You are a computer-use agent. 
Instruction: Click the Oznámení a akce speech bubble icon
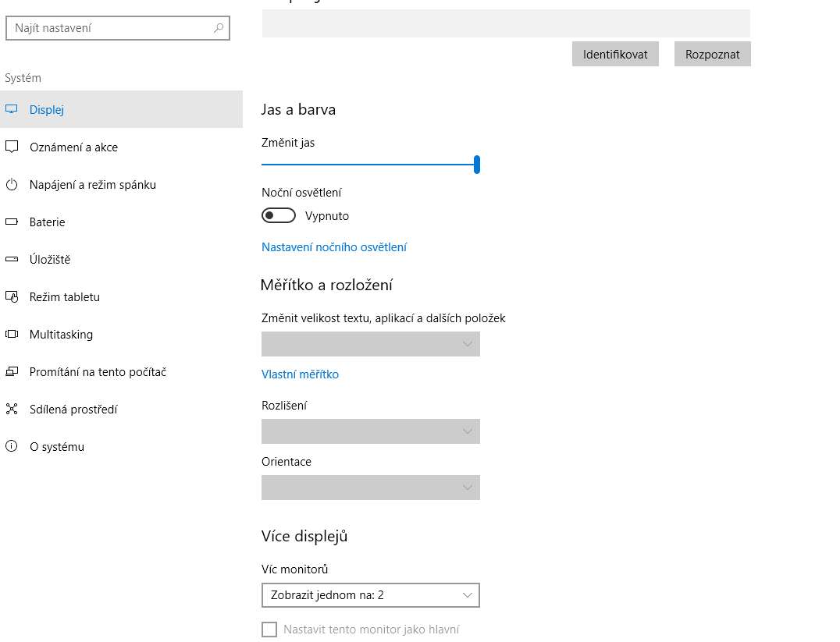pos(12,147)
